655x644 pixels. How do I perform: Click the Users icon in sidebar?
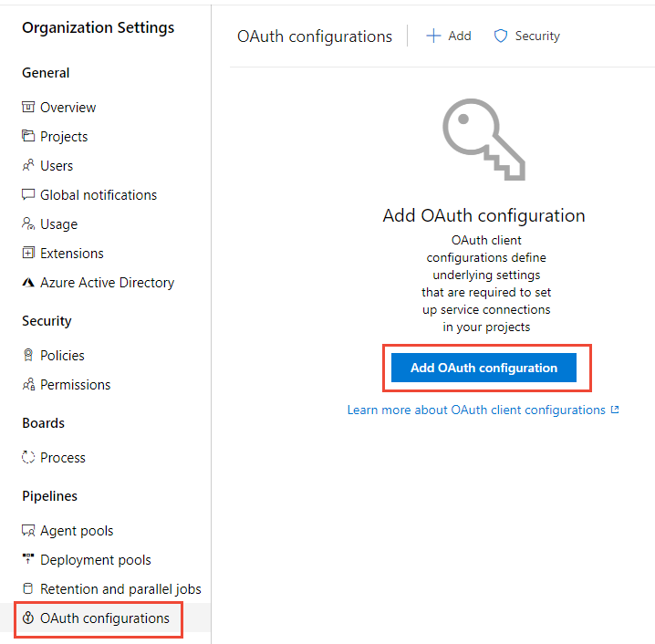coord(28,165)
